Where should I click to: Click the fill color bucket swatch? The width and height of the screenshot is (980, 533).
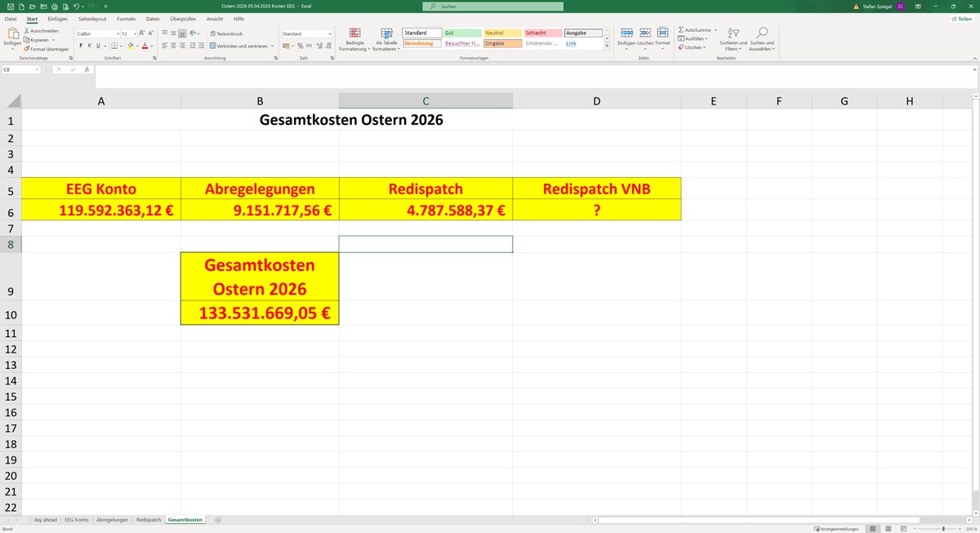point(131,46)
